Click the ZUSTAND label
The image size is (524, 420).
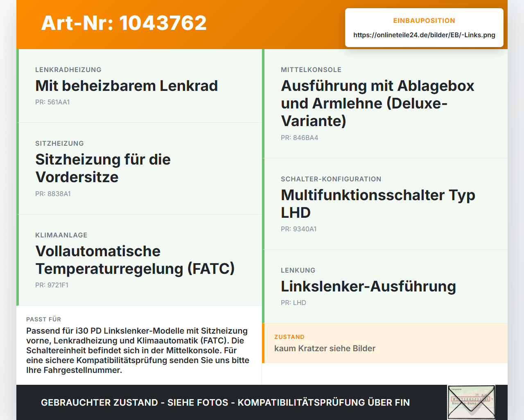(289, 337)
